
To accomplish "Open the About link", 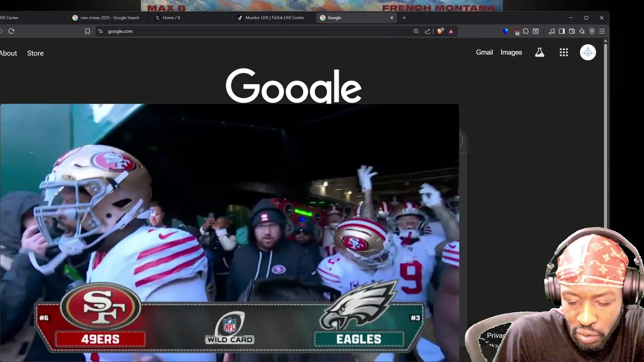I will (x=9, y=53).
